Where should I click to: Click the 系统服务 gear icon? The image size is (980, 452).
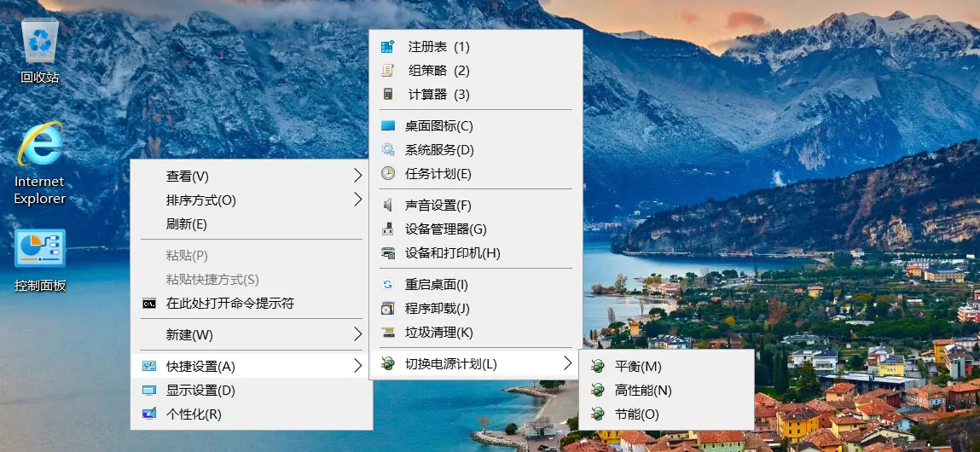click(x=388, y=149)
